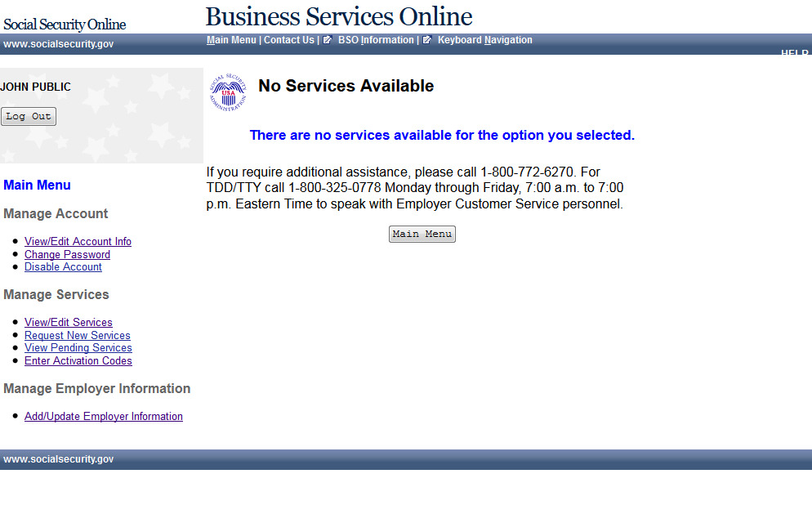This screenshot has height=523, width=812.
Task: Click the Social Security Online logo text
Action: pyautogui.click(x=65, y=25)
